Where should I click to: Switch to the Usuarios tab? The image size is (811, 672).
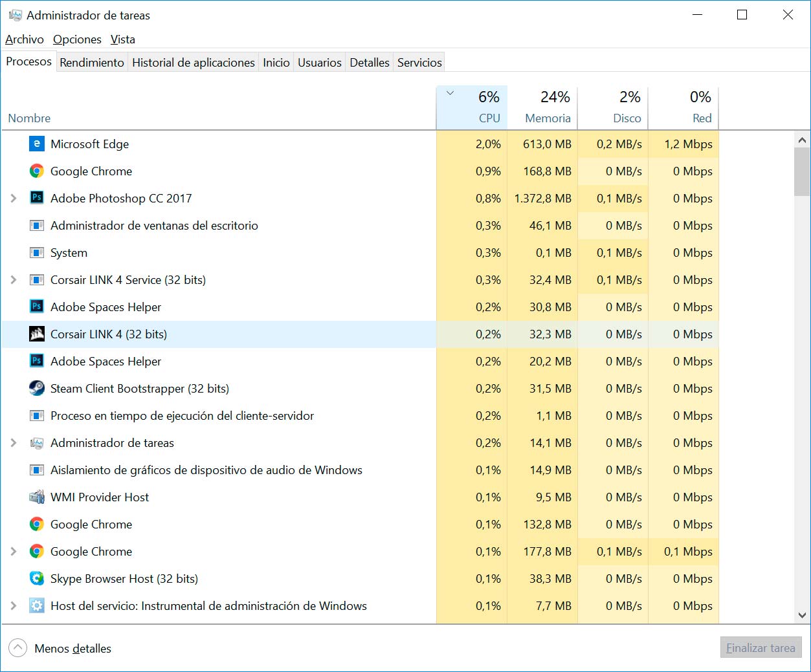(320, 62)
